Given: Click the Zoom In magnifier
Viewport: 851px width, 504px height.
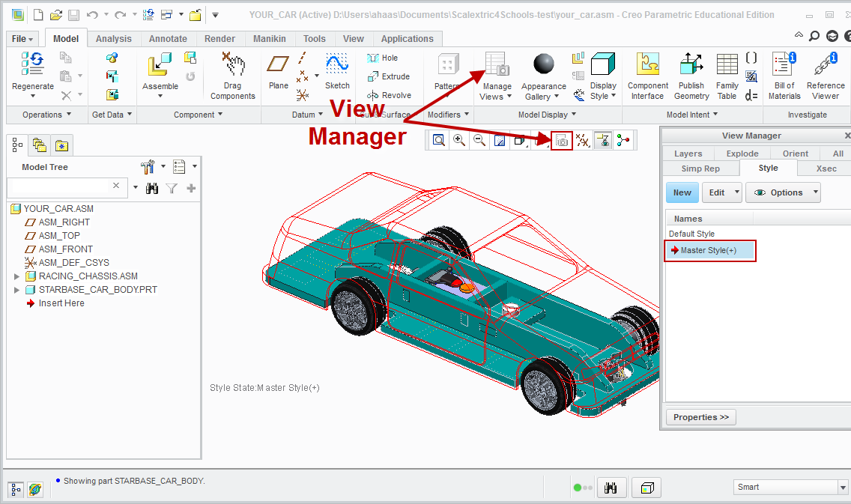Looking at the screenshot, I should click(x=459, y=141).
